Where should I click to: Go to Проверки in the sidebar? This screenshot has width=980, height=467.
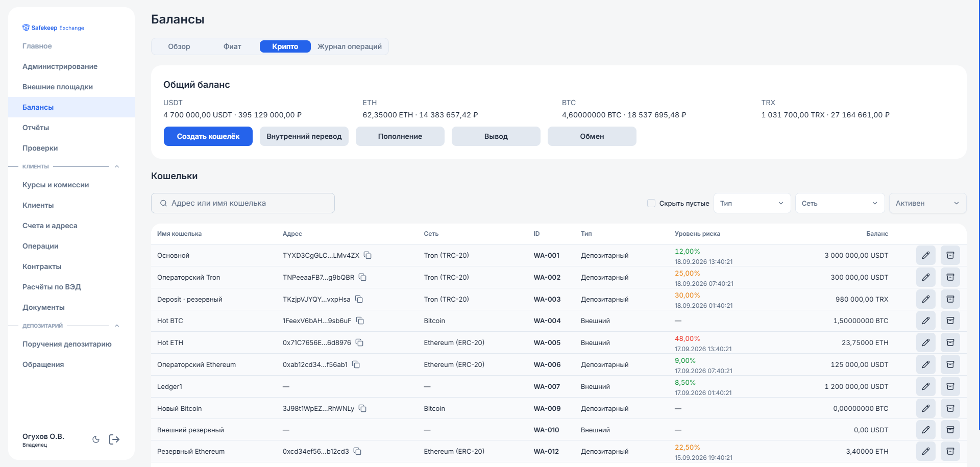pos(71,148)
